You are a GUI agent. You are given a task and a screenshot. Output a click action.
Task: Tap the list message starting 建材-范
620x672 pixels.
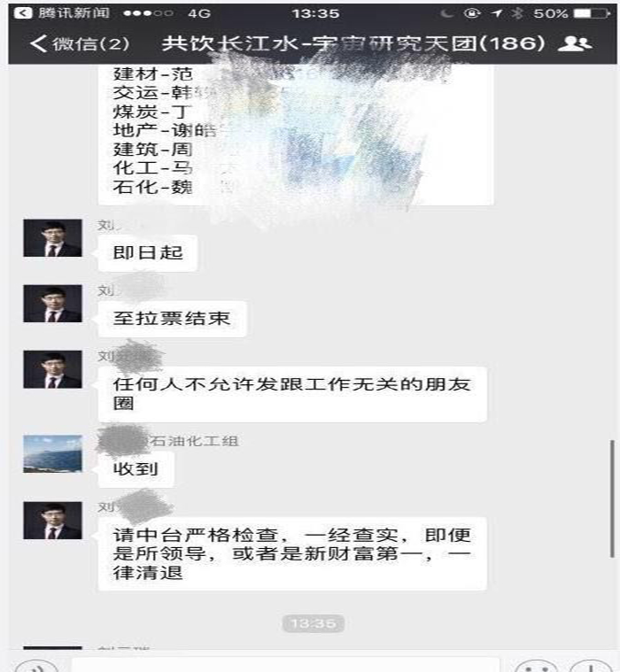(296, 135)
